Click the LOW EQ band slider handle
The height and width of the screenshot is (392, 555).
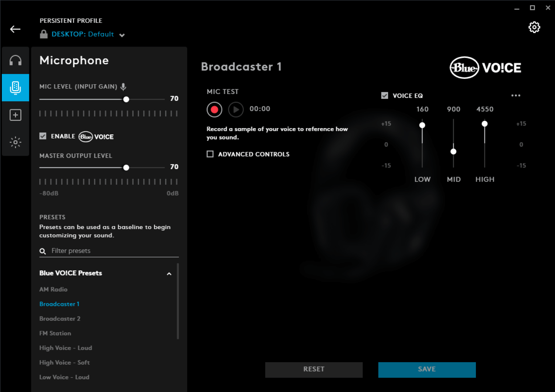[422, 125]
